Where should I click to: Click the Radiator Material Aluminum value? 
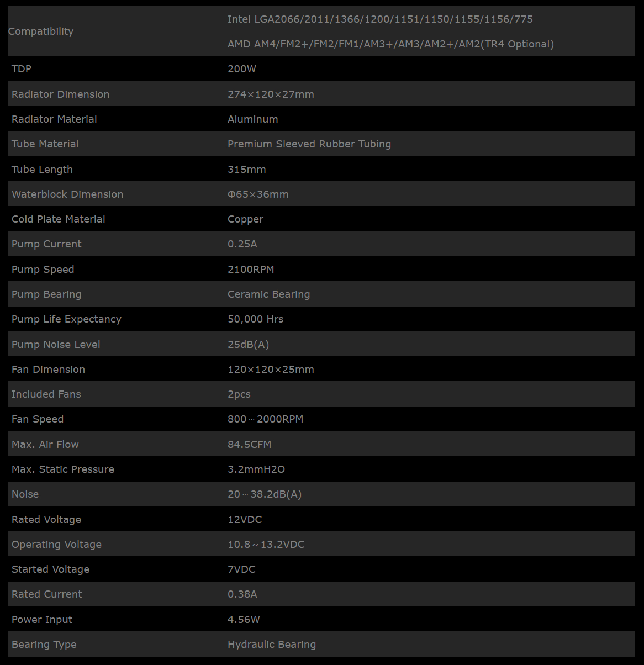click(x=253, y=119)
